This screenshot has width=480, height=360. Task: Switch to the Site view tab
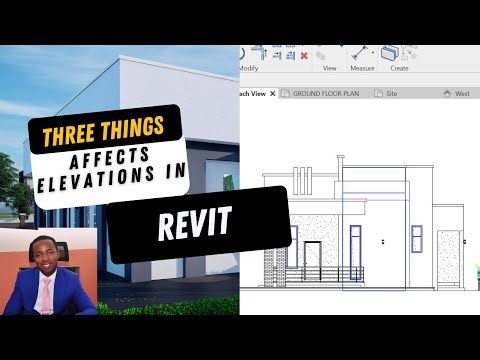coord(386,94)
